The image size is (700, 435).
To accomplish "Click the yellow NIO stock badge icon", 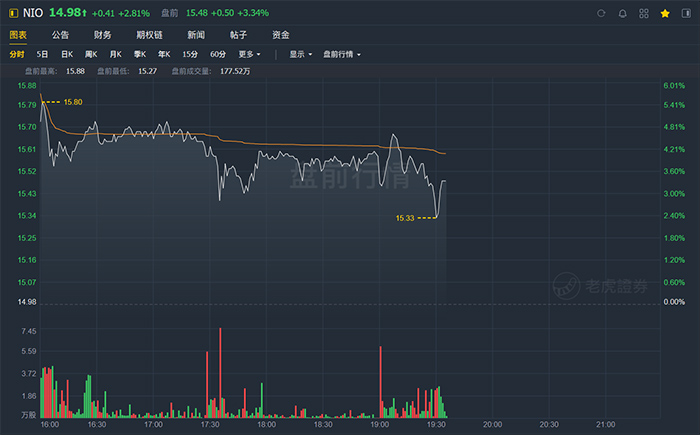I will point(13,13).
